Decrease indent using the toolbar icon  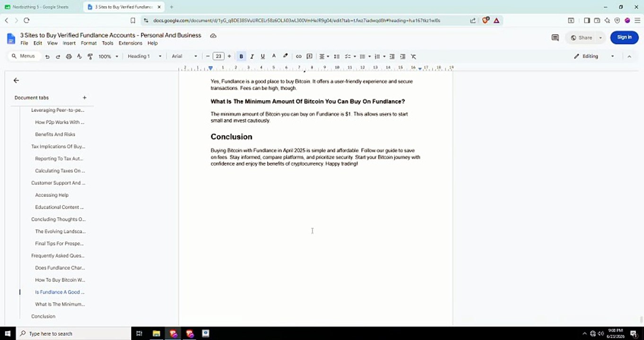(x=392, y=57)
